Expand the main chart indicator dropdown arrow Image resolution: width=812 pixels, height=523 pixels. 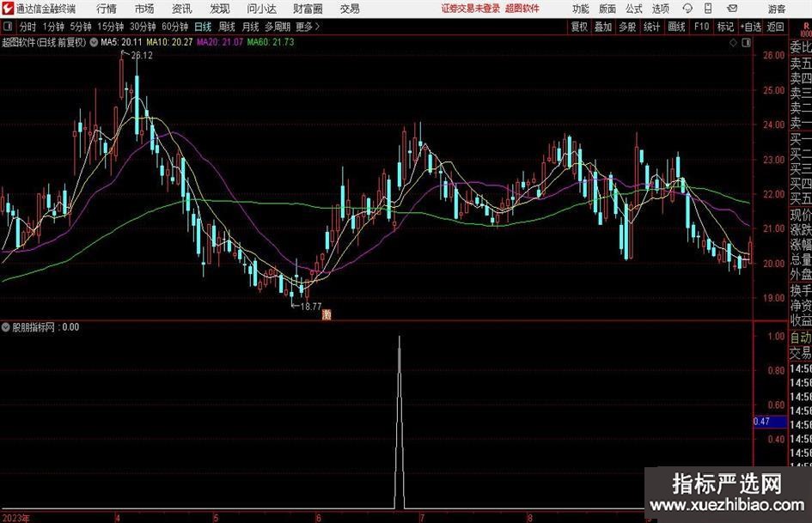point(94,42)
